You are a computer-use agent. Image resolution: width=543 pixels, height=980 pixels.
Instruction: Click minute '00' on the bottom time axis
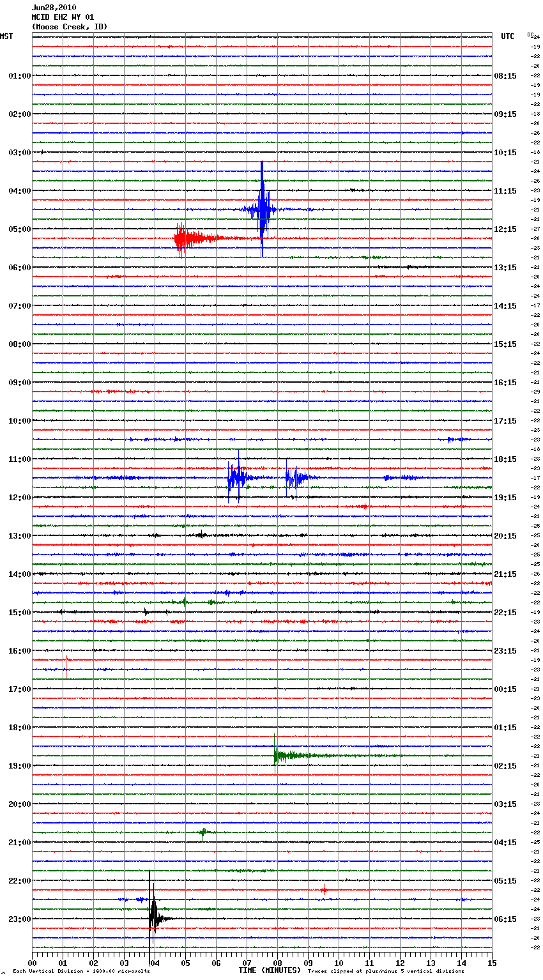[x=32, y=963]
